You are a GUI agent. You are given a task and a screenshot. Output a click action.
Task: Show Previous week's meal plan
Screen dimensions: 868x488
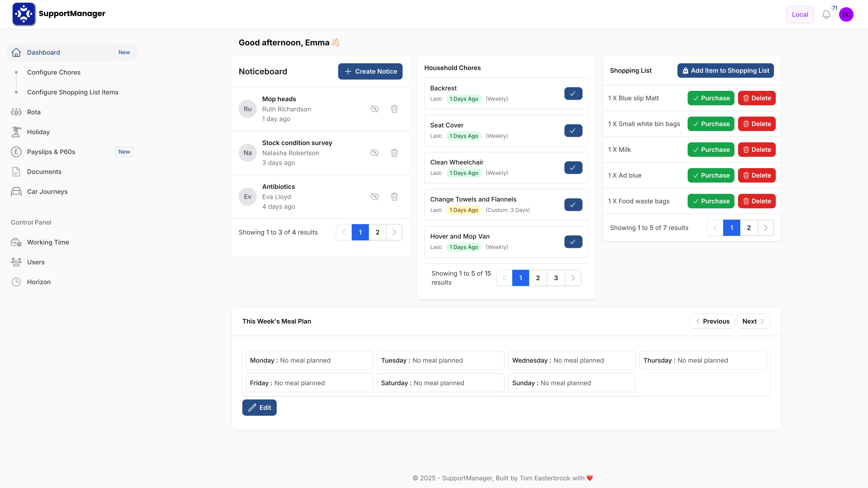coord(712,321)
